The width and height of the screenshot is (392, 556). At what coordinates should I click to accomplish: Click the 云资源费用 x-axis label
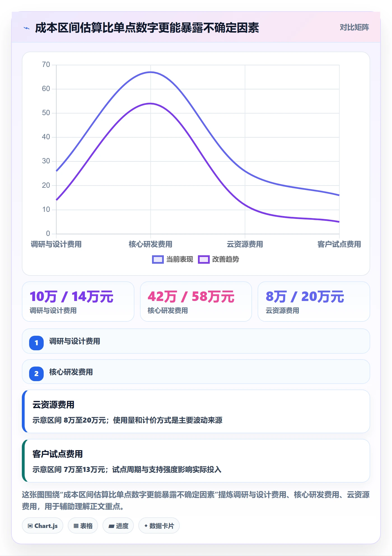tap(245, 244)
